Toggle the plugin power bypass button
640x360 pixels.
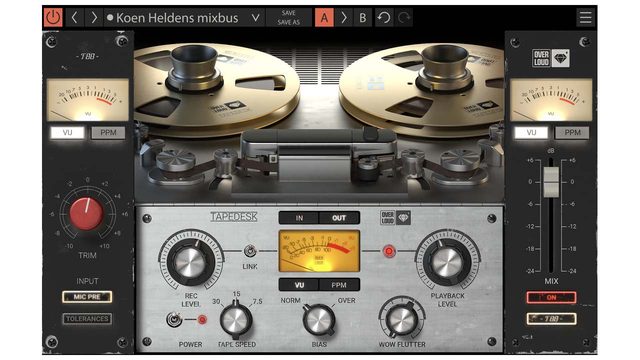(x=53, y=18)
